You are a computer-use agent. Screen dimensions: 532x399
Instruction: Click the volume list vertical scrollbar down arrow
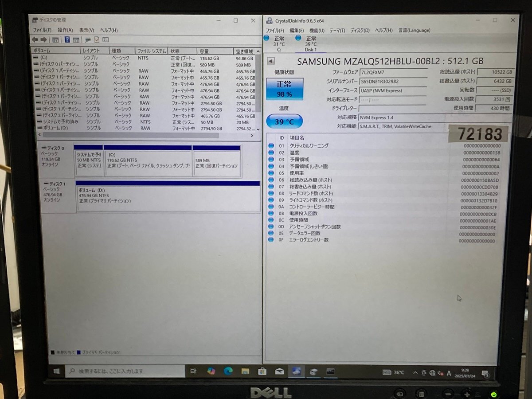click(x=258, y=129)
